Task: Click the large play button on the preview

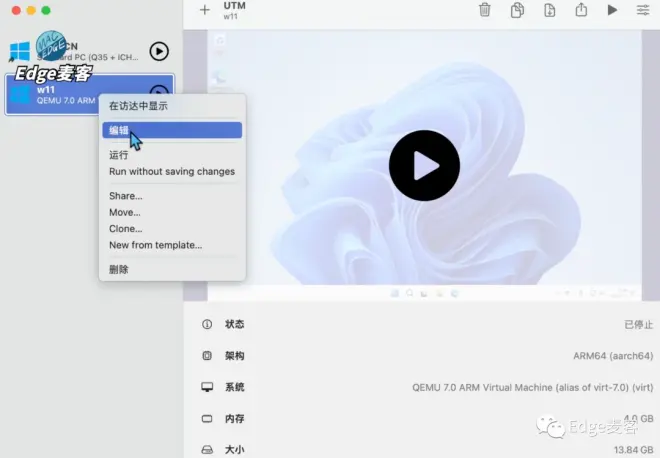Action: coord(424,165)
